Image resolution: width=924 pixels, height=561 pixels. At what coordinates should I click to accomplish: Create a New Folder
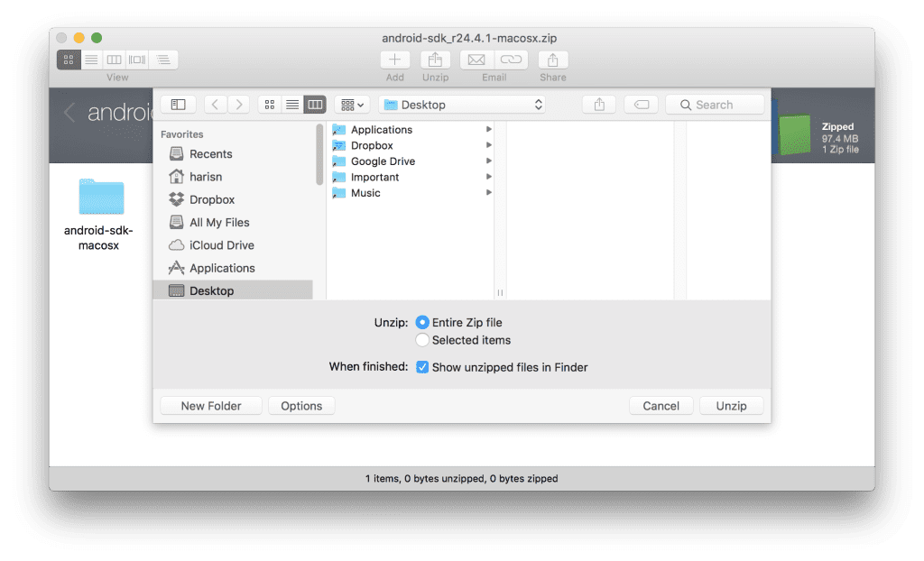click(x=210, y=405)
